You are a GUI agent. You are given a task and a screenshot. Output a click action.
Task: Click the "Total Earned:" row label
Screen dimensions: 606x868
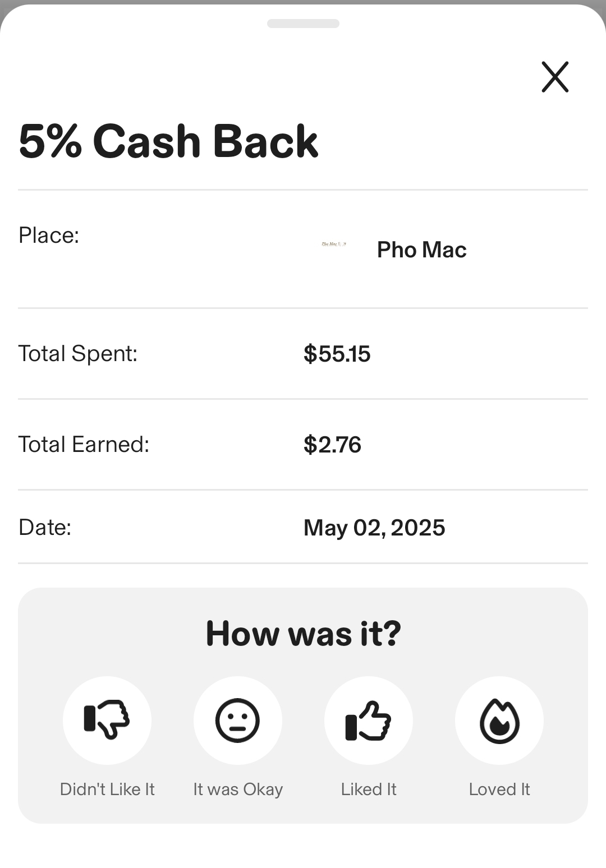(x=84, y=445)
